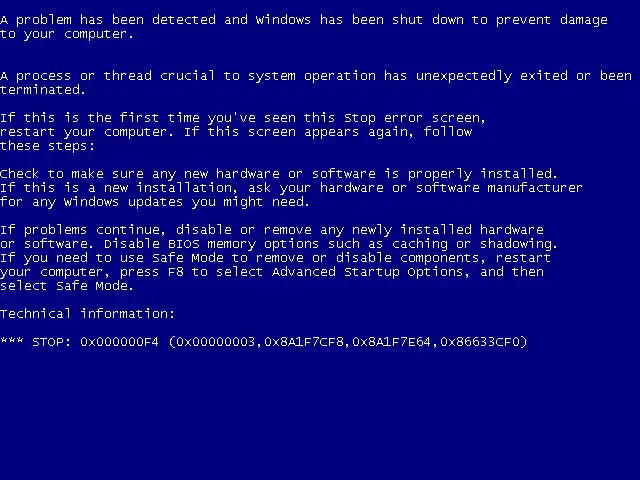
Task: Click the 'Check to make sure' sentence start
Action: click(72, 174)
